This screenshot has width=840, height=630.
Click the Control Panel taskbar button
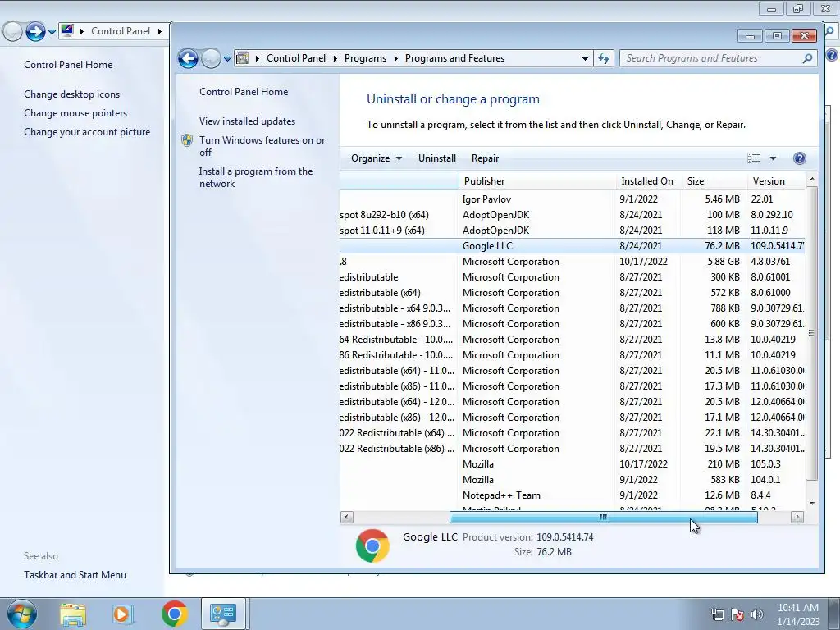(223, 614)
